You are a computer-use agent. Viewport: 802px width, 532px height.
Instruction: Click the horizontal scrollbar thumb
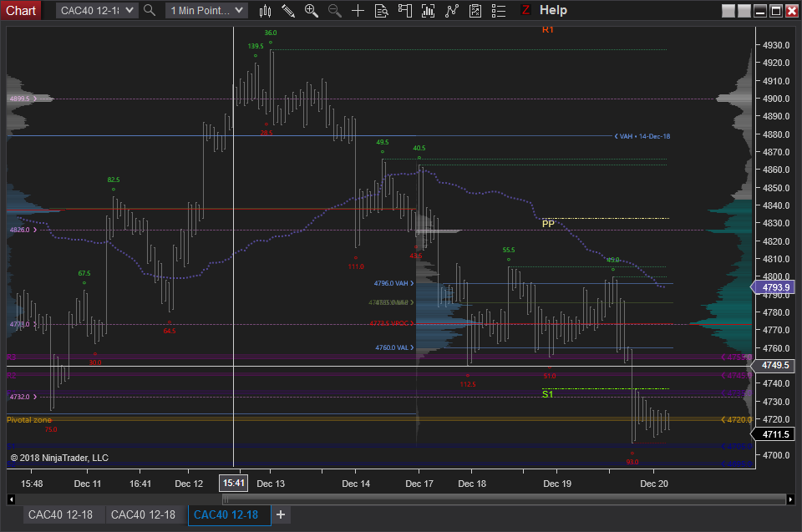504,499
